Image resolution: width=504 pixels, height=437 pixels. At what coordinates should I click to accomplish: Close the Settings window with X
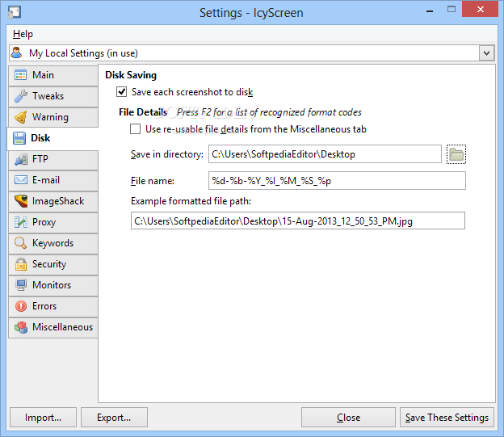point(481,9)
